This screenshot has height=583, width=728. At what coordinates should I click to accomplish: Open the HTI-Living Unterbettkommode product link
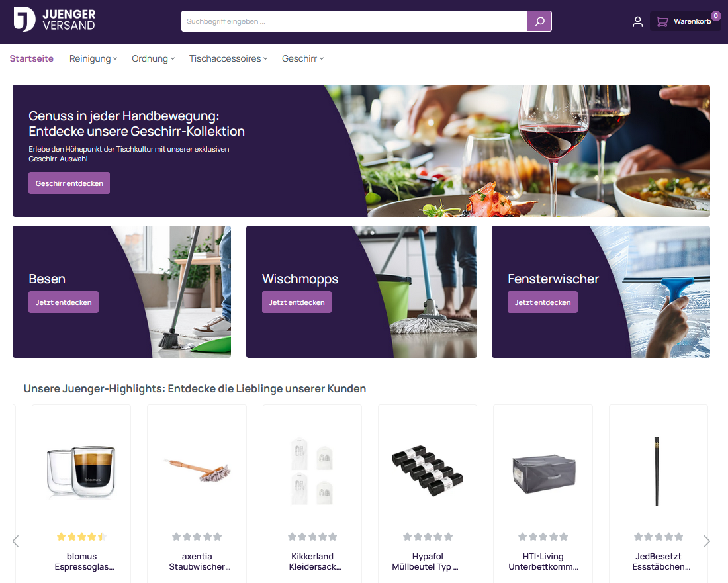tap(543, 561)
